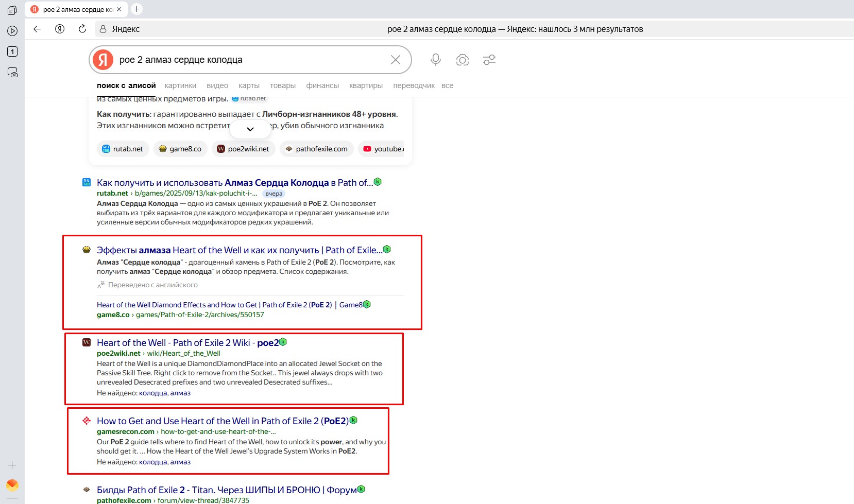Open the Yandex home button in toolbar
The height and width of the screenshot is (504, 854).
(x=60, y=29)
